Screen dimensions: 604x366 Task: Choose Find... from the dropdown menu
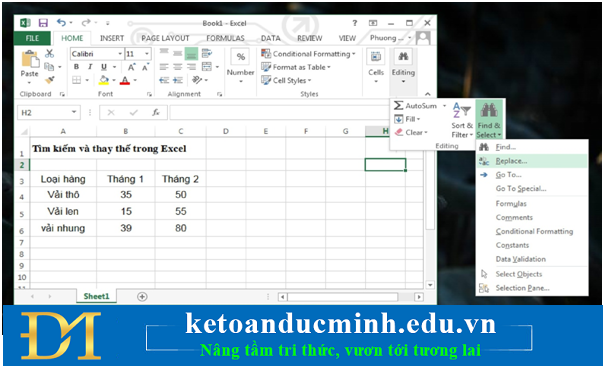(x=532, y=147)
